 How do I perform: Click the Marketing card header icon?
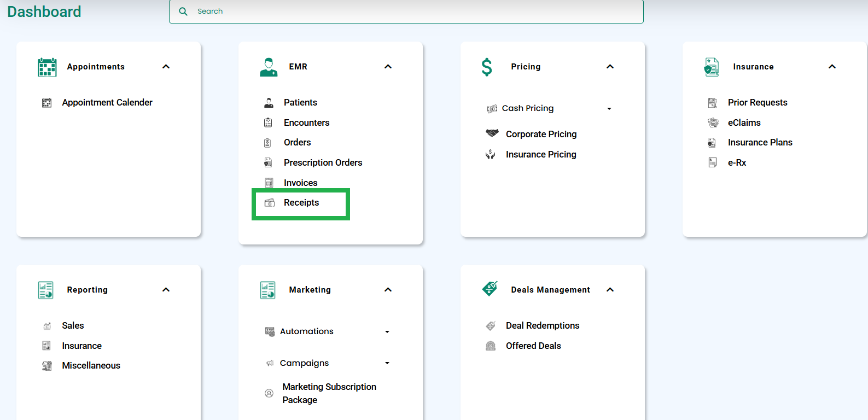coord(268,290)
